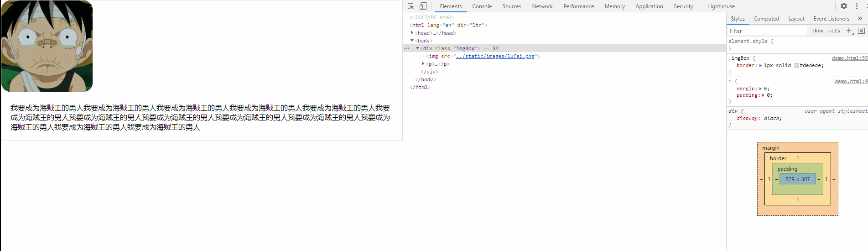Show more Styles pane tabs chevron
This screenshot has height=251, width=868.
point(860,18)
